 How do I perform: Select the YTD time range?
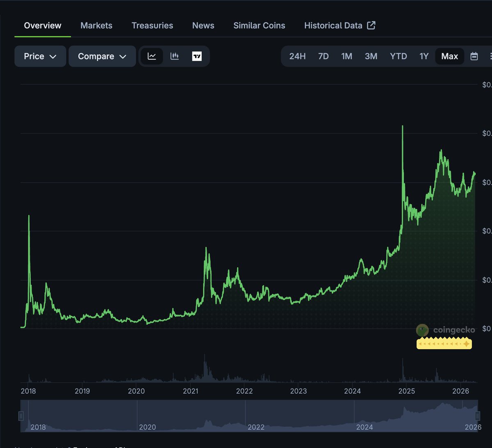pos(399,56)
